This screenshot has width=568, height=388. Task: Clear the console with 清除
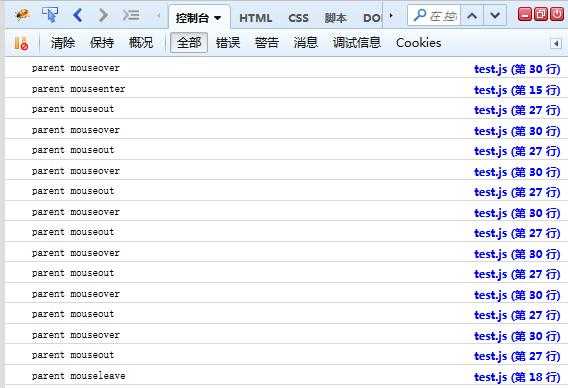pyautogui.click(x=63, y=43)
